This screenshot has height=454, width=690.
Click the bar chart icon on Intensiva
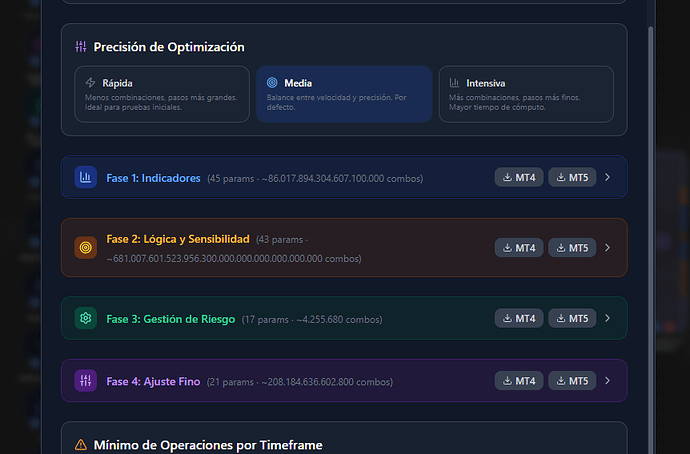(454, 83)
